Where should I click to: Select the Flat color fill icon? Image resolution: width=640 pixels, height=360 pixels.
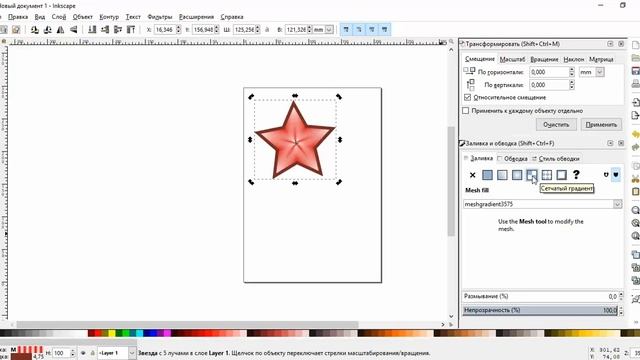click(487, 175)
